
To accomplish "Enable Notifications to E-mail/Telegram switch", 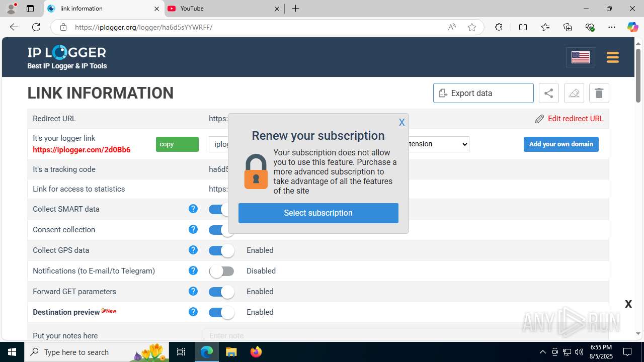I will [221, 271].
